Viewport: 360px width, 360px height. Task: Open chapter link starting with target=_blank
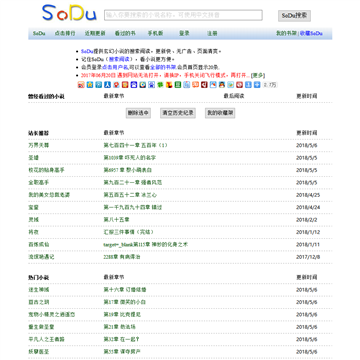(146, 244)
